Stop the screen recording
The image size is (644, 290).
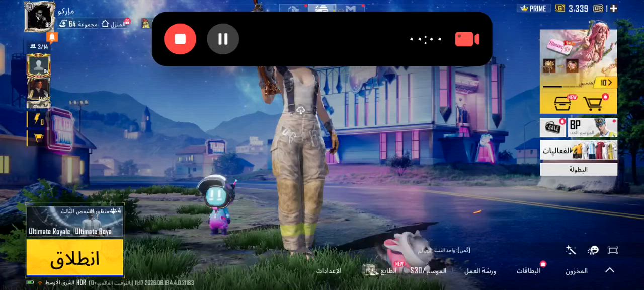coord(180,39)
